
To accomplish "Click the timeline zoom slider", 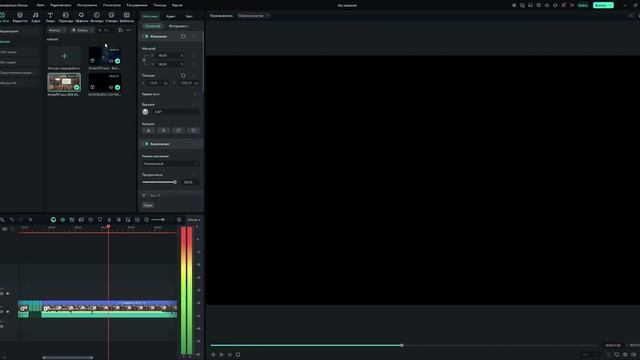I will [158, 220].
